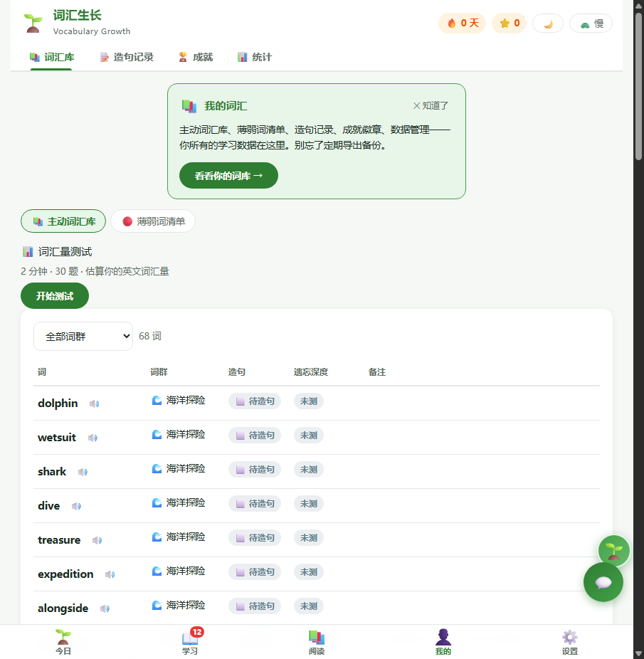The height and width of the screenshot is (659, 644).
Task: Go to 学习 in bottom navigation
Action: 190,642
